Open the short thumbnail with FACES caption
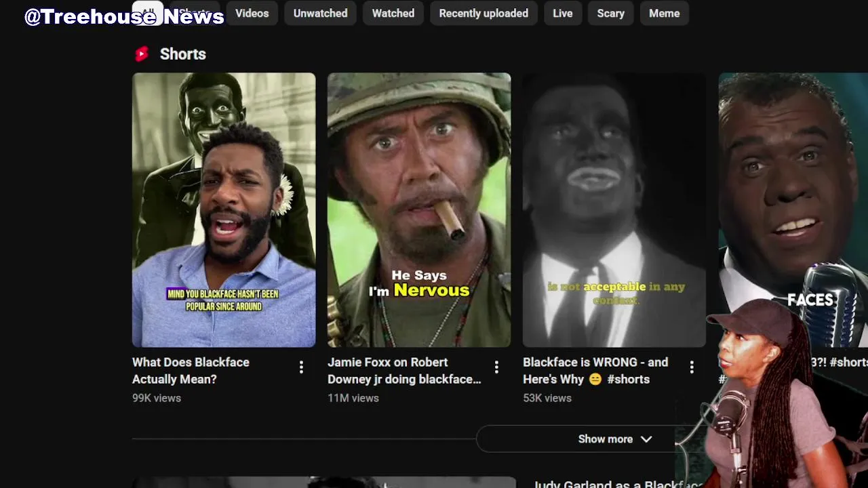This screenshot has width=868, height=488. pos(793,190)
